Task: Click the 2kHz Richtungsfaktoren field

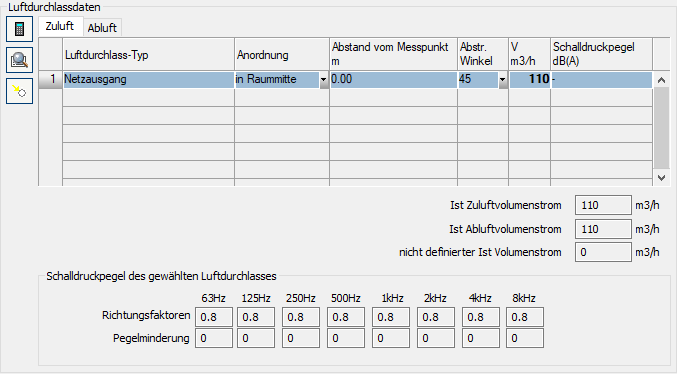Action: [436, 317]
